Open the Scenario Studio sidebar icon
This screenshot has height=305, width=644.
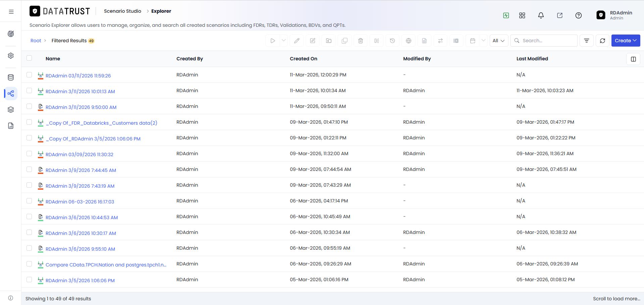point(11,94)
